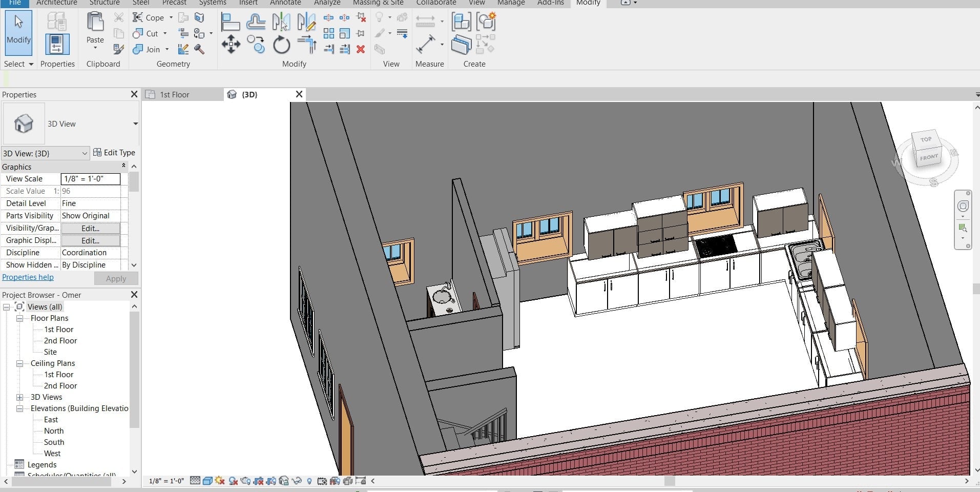The height and width of the screenshot is (492, 980).
Task: Open Visual Style from view control bar
Action: pos(207,481)
